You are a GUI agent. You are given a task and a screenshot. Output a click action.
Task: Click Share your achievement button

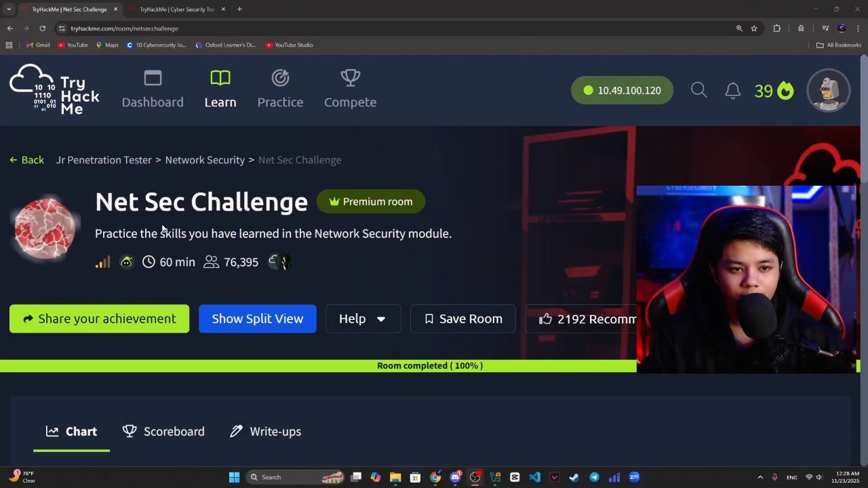[x=99, y=319]
